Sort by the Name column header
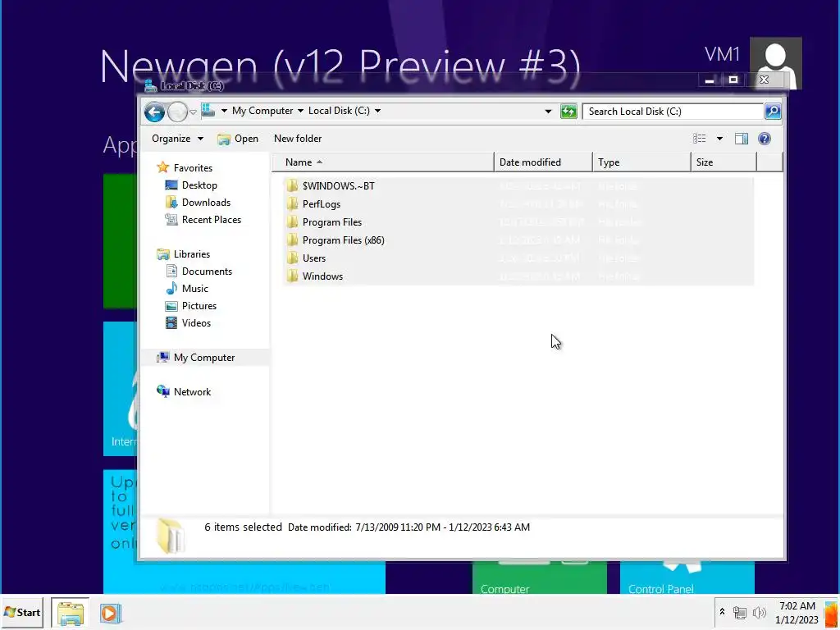Image resolution: width=840 pixels, height=630 pixels. [382, 162]
